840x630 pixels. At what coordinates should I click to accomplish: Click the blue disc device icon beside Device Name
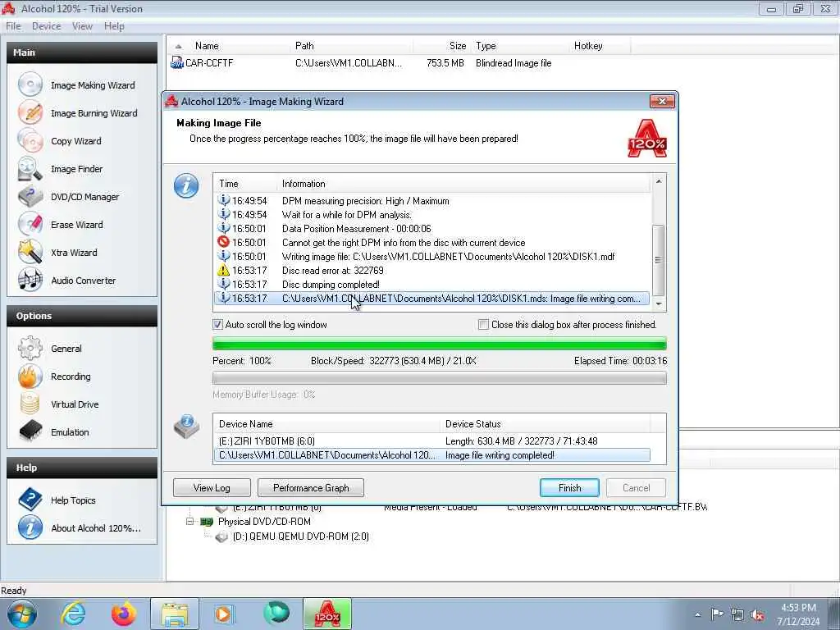coord(186,427)
